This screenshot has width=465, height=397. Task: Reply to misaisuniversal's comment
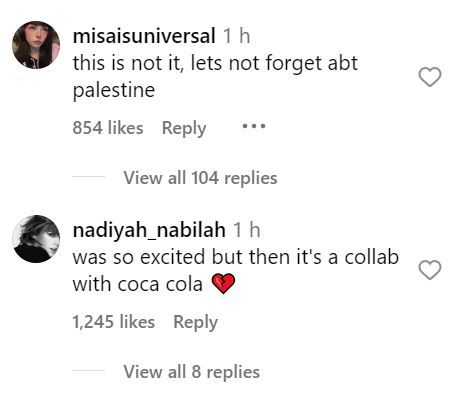(184, 128)
